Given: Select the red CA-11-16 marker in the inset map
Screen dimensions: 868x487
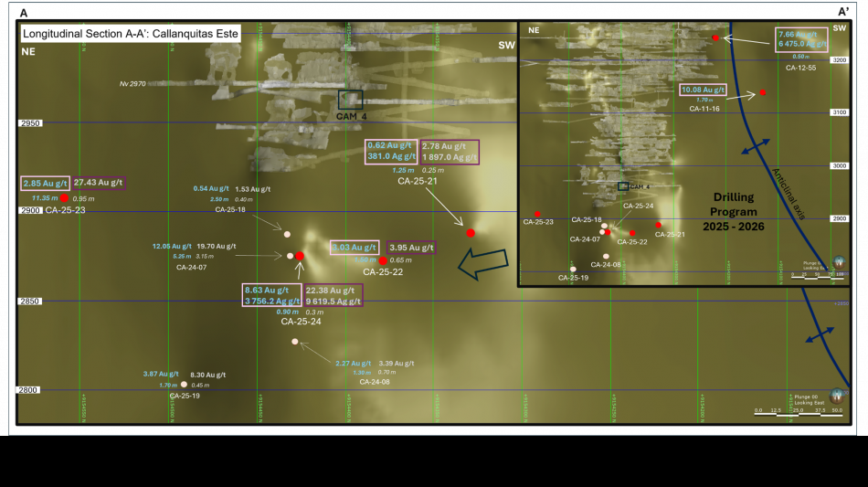Looking at the screenshot, I should click(762, 93).
